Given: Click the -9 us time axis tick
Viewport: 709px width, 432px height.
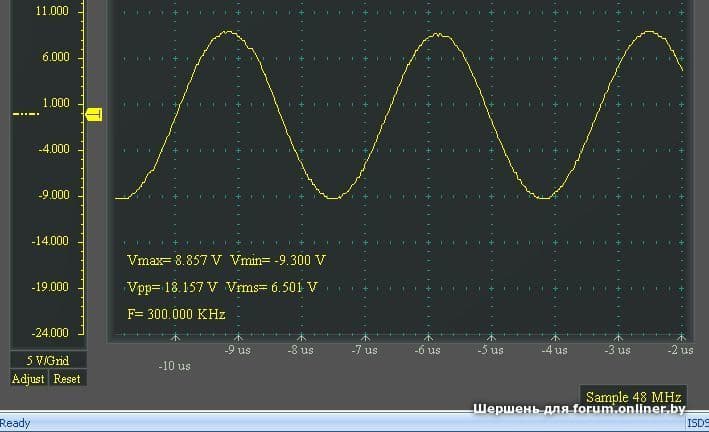Looking at the screenshot, I should pos(237,350).
